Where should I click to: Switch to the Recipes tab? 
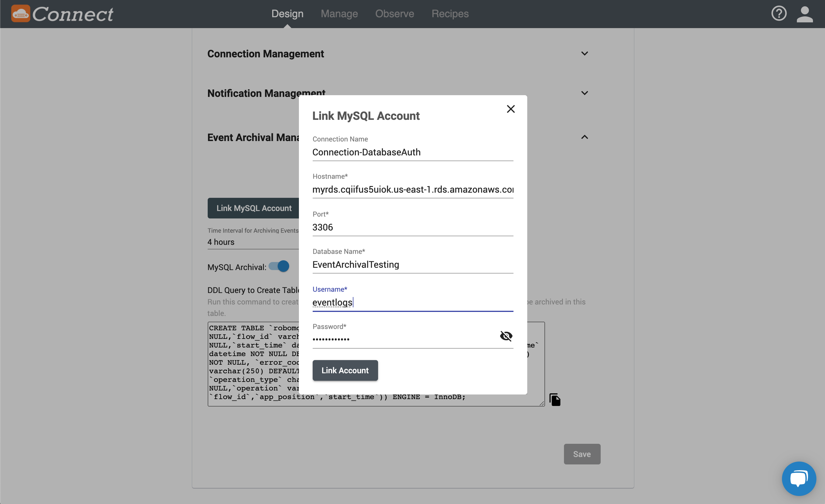(x=450, y=14)
